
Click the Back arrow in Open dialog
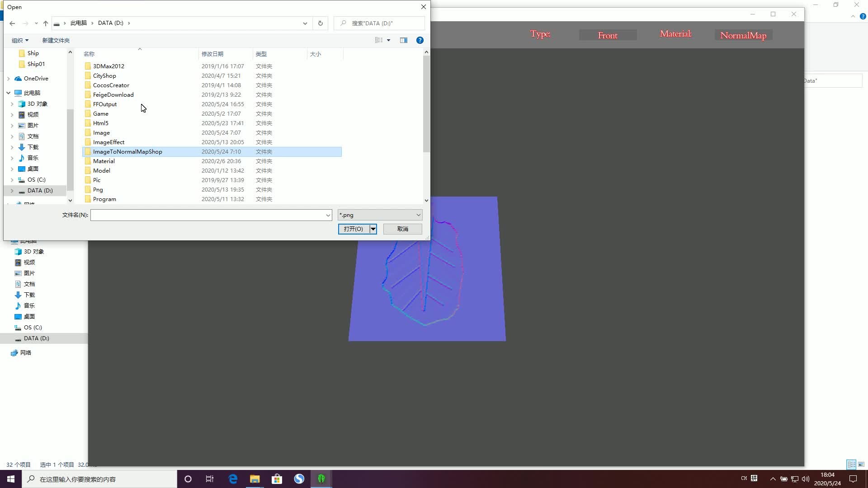coord(12,23)
